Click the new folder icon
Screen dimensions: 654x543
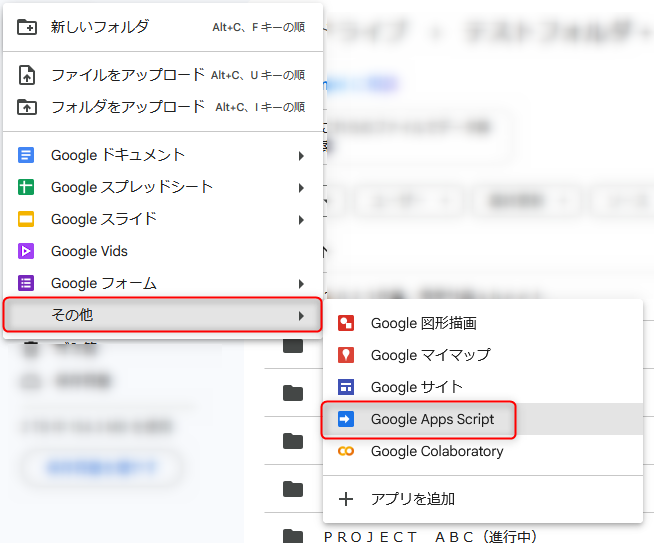27,27
